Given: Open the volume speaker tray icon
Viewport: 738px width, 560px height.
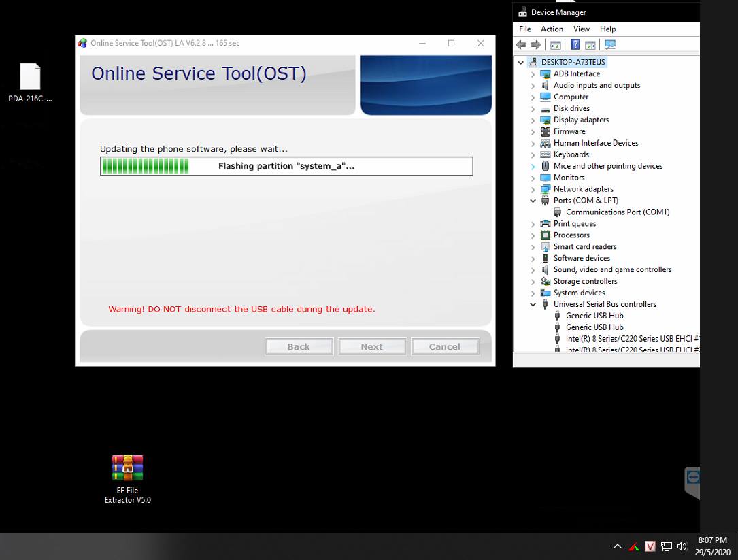Looking at the screenshot, I should pyautogui.click(x=682, y=546).
